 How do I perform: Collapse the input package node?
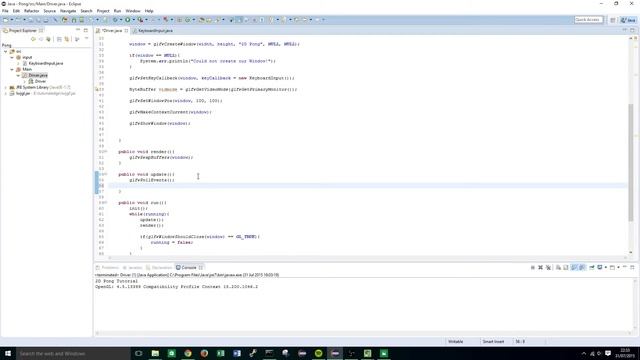(12, 58)
